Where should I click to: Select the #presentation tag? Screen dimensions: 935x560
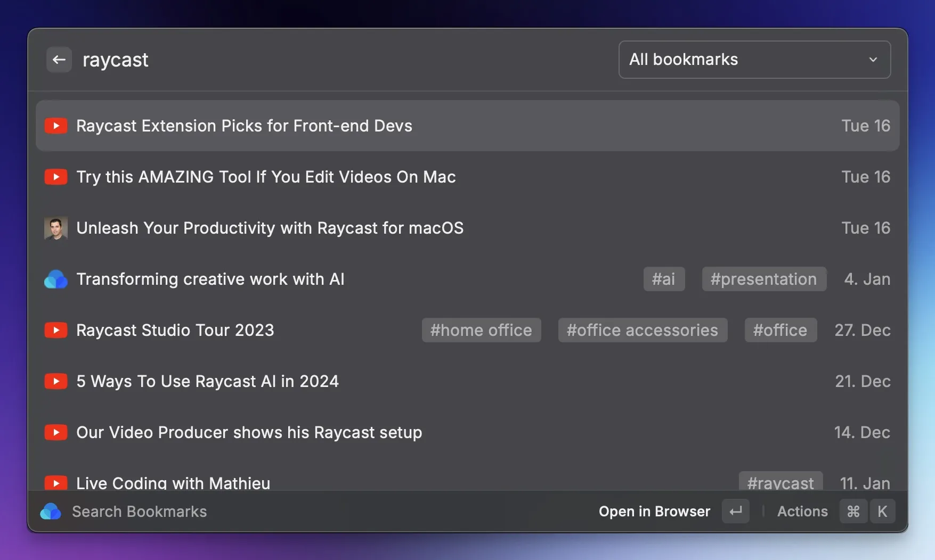point(763,279)
